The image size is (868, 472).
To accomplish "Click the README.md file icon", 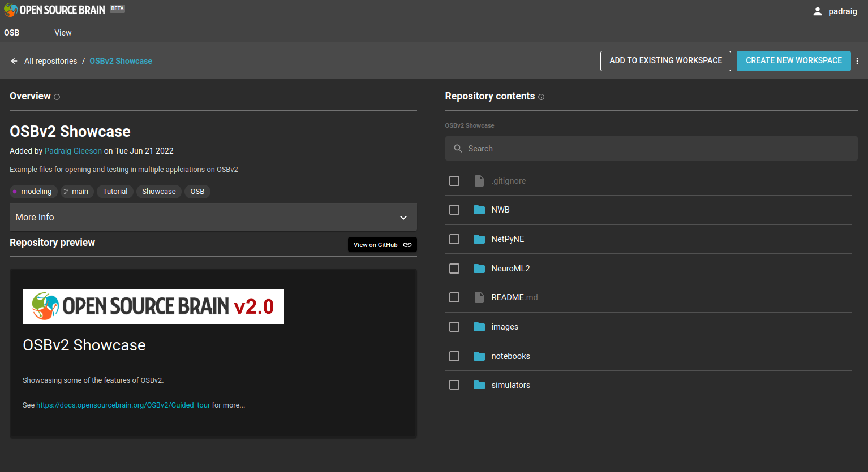I will (479, 297).
